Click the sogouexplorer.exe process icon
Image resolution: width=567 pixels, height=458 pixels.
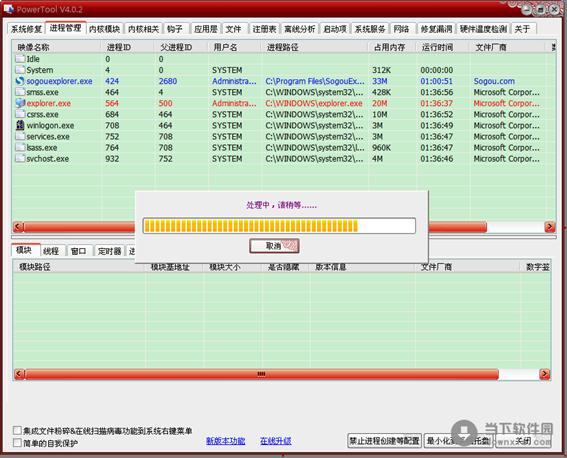20,81
